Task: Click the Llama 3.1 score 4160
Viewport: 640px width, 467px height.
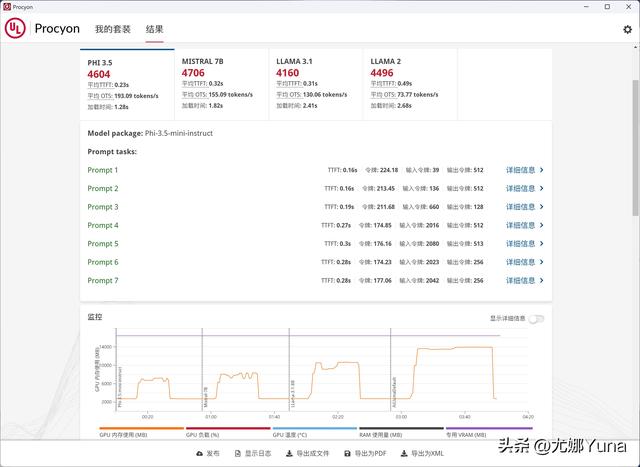Action: [287, 73]
